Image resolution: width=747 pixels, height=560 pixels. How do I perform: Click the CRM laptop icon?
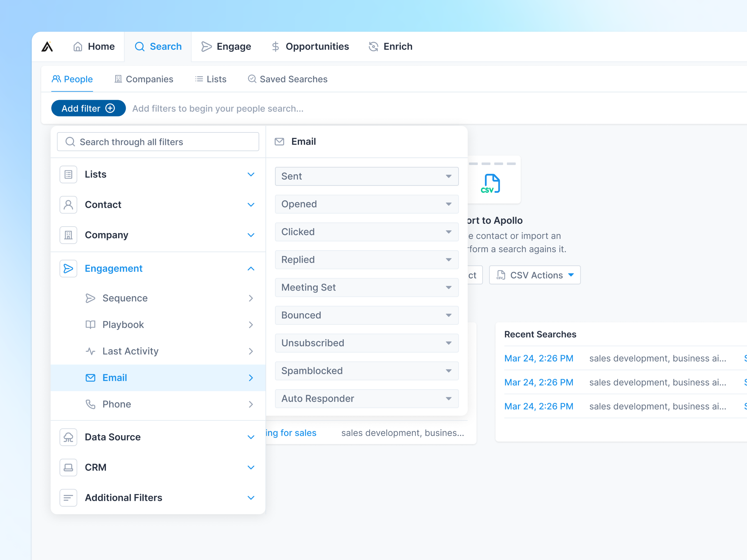tap(68, 468)
